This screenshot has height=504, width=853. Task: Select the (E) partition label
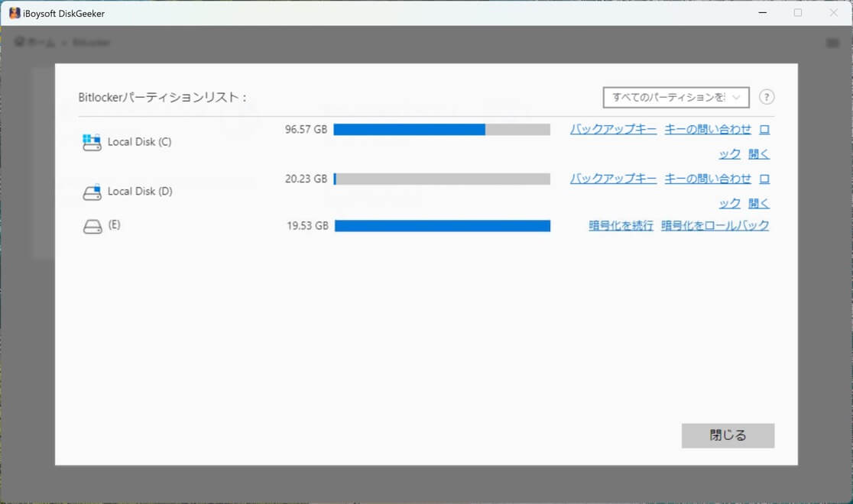(x=114, y=225)
